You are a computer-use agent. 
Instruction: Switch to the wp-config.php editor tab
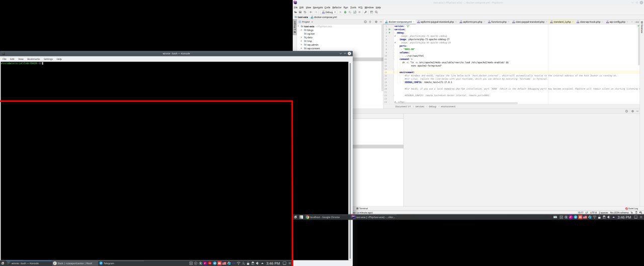pos(616,22)
